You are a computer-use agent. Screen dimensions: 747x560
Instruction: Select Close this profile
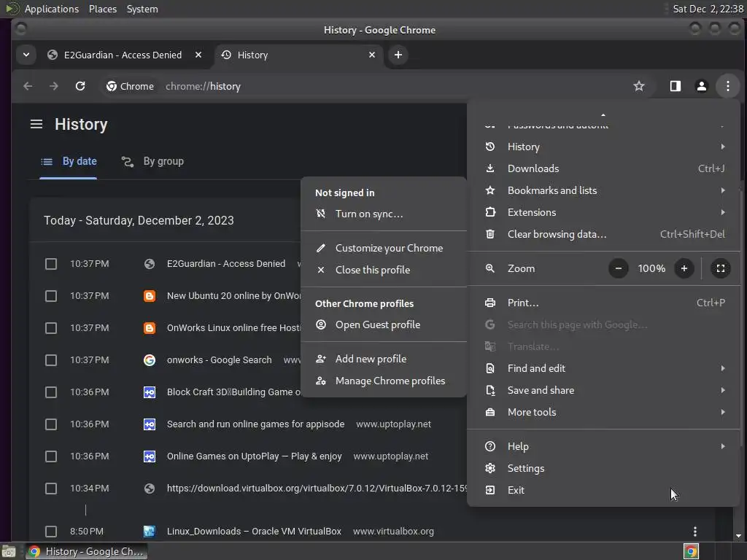(384, 270)
